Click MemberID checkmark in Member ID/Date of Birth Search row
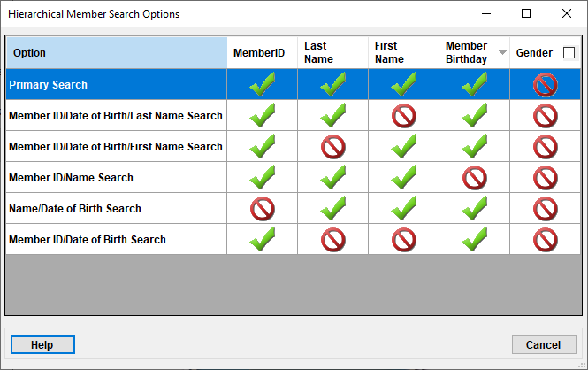Screen dimensions: 588x370 [262, 239]
